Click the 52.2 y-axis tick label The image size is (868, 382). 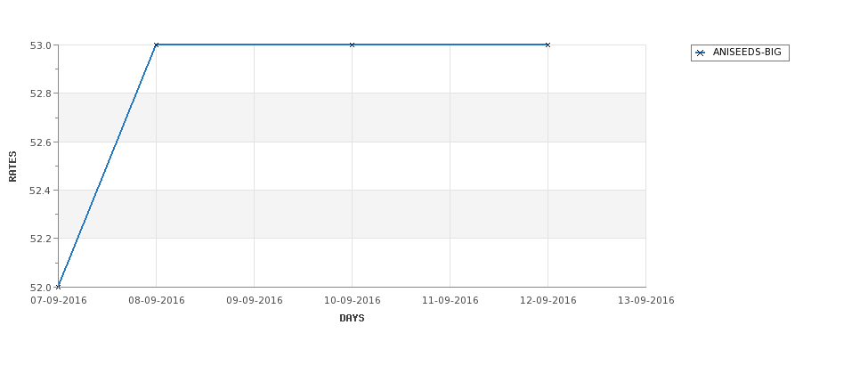(40, 239)
